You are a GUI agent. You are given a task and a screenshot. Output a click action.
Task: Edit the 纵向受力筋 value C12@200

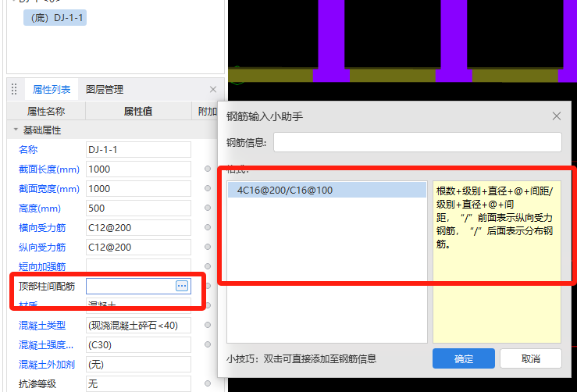tap(138, 247)
